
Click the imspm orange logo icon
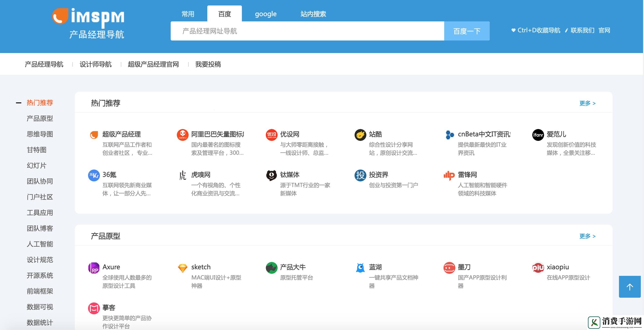pyautogui.click(x=60, y=16)
